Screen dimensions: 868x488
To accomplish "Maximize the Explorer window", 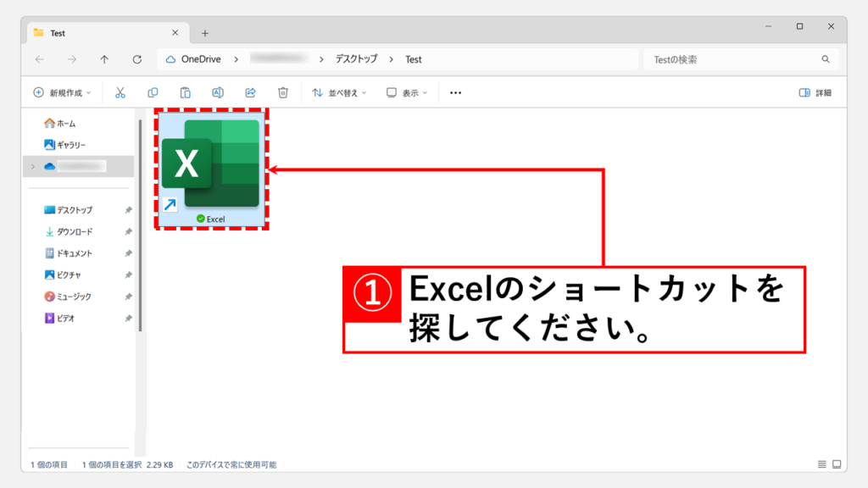I will [x=800, y=26].
